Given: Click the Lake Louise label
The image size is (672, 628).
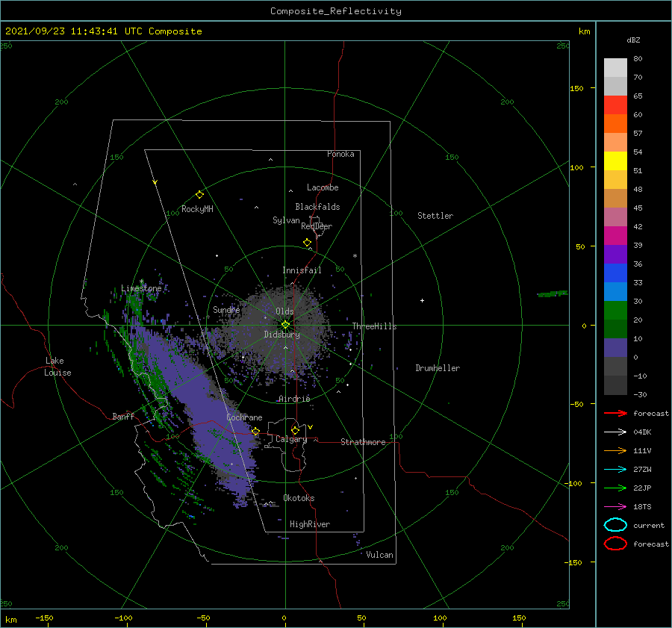Looking at the screenshot, I should pyautogui.click(x=57, y=367).
